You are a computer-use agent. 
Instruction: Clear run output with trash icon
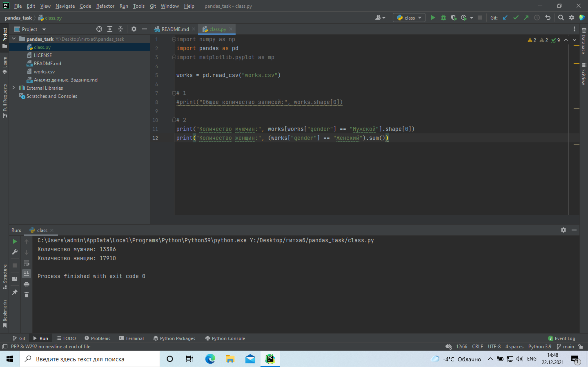click(26, 295)
